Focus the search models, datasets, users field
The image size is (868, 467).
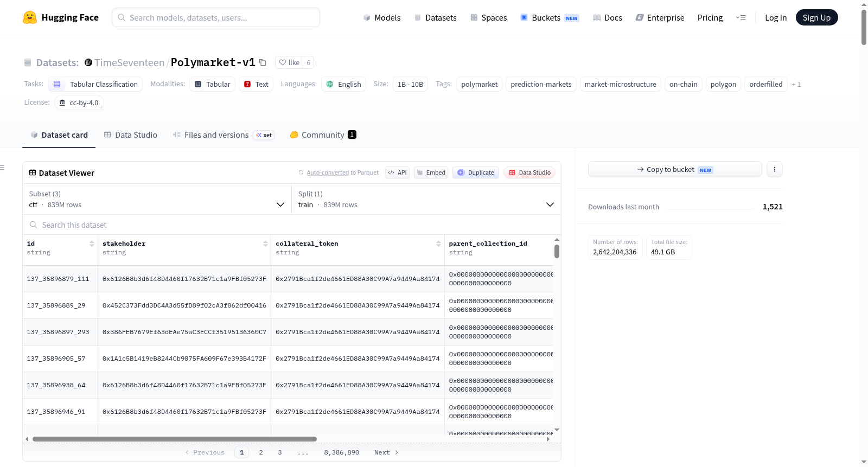pos(216,17)
